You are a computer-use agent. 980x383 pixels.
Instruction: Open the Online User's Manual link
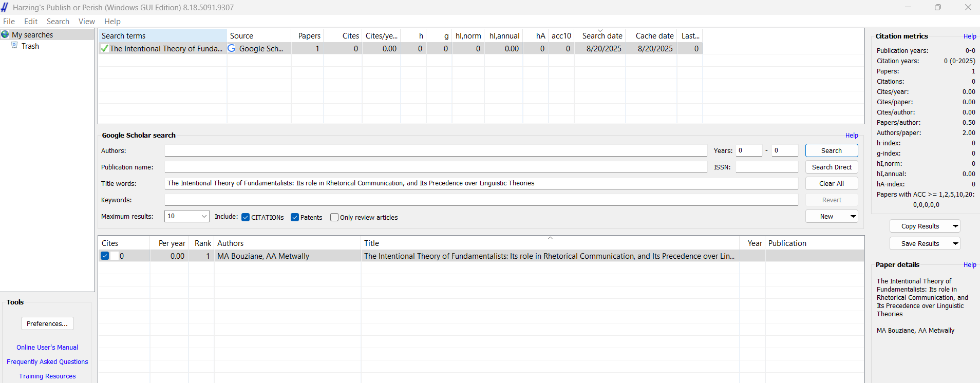(x=47, y=348)
